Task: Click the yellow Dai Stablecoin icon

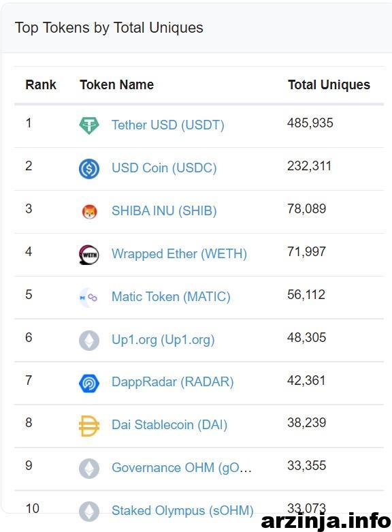Action: 89,426
